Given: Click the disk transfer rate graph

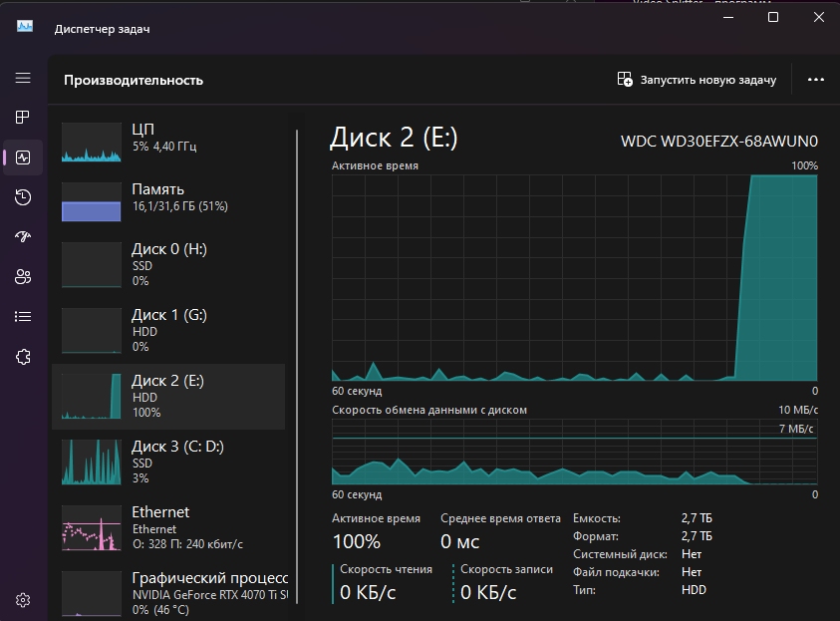Looking at the screenshot, I should [x=574, y=452].
